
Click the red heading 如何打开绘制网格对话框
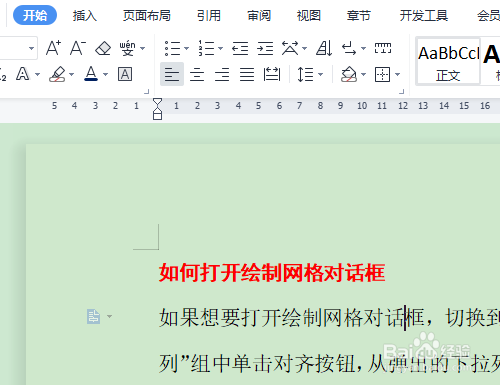coord(272,273)
